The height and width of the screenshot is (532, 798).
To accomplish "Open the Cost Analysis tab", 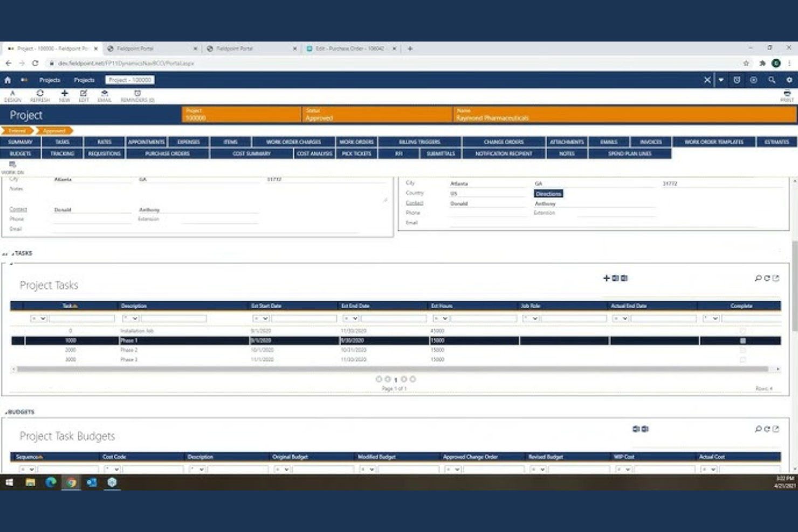I will [x=314, y=154].
